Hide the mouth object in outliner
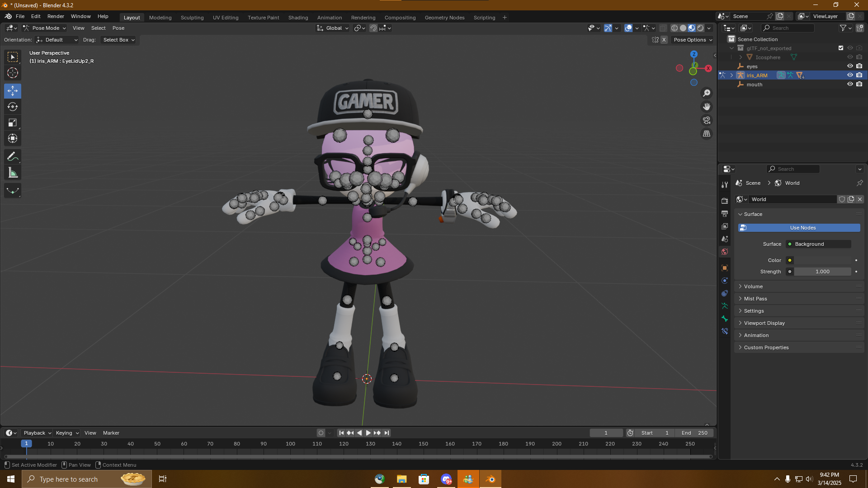 pos(850,84)
